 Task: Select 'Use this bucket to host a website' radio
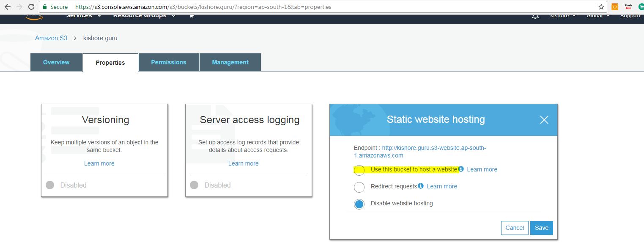point(359,170)
